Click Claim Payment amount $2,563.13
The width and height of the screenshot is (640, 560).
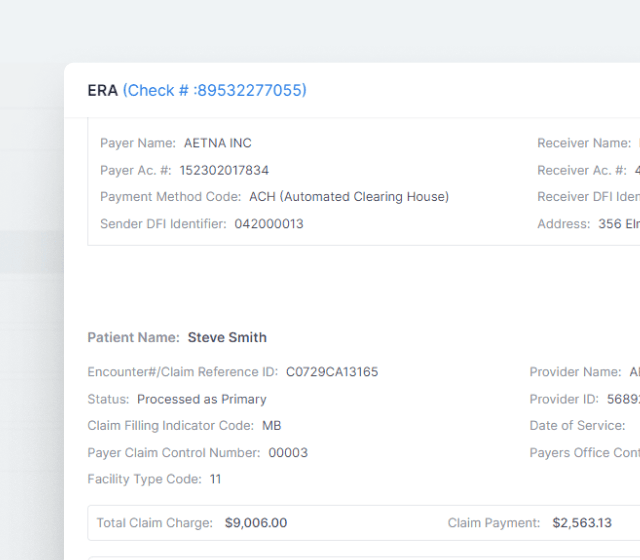pos(582,523)
